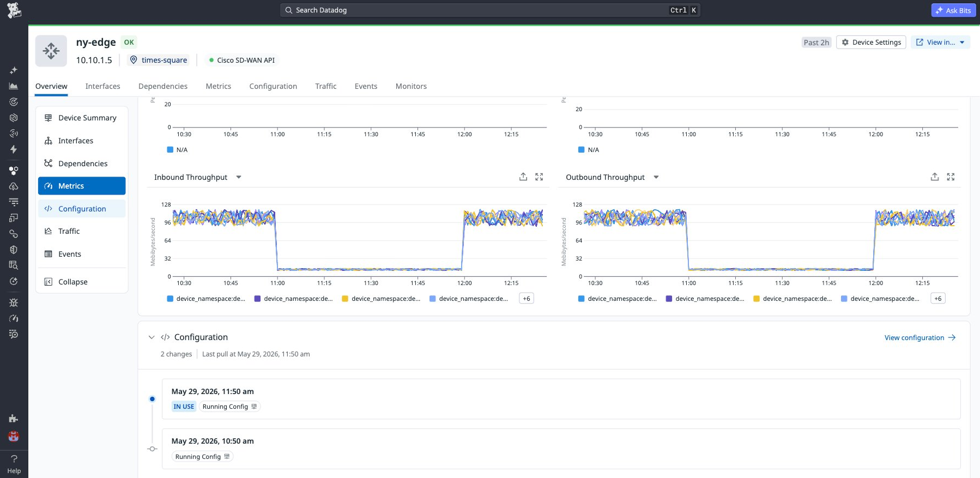Switch to the Configuration tab
This screenshot has height=478, width=980.
pyautogui.click(x=273, y=86)
